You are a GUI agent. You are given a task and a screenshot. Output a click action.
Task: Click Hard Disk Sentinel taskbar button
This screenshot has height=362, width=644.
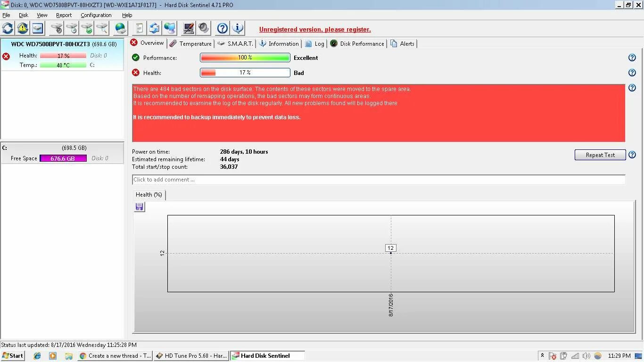click(x=267, y=356)
